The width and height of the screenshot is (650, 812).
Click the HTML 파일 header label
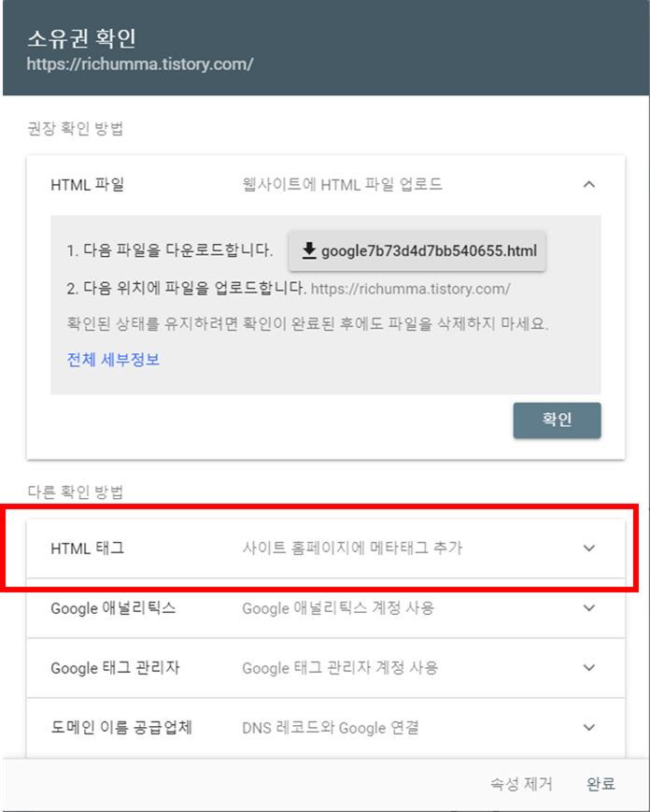pyautogui.click(x=88, y=184)
